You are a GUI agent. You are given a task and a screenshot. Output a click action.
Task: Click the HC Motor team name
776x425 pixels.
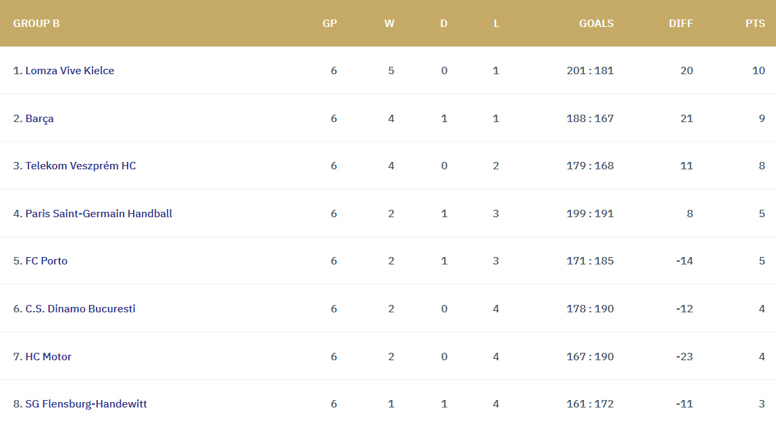pyautogui.click(x=48, y=357)
